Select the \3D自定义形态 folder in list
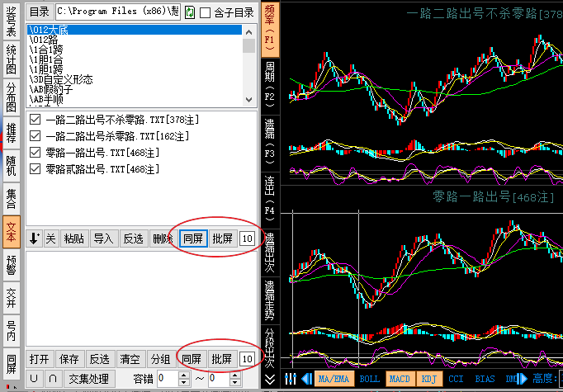Image resolution: width=563 pixels, height=392 pixels. (62, 80)
